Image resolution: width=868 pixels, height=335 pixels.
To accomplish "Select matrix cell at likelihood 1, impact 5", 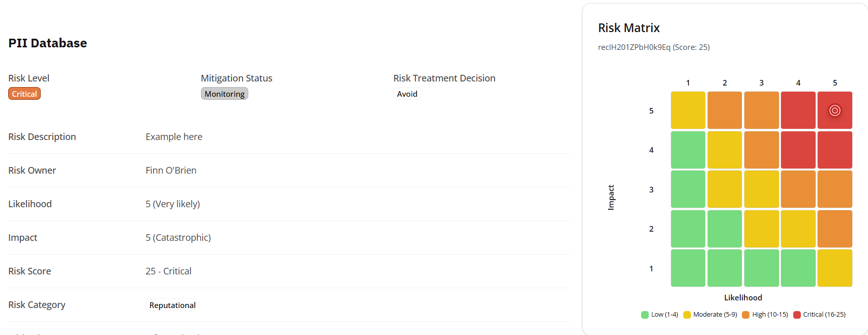I will (688, 110).
